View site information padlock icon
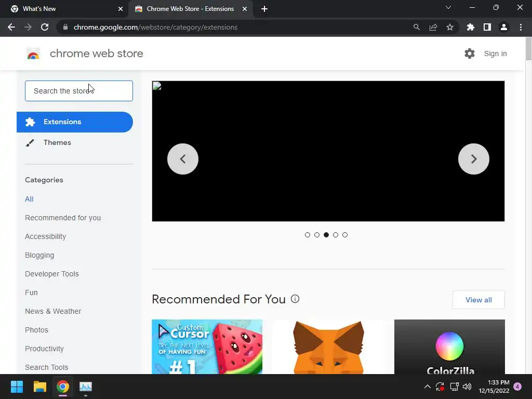The image size is (532, 399). (65, 27)
